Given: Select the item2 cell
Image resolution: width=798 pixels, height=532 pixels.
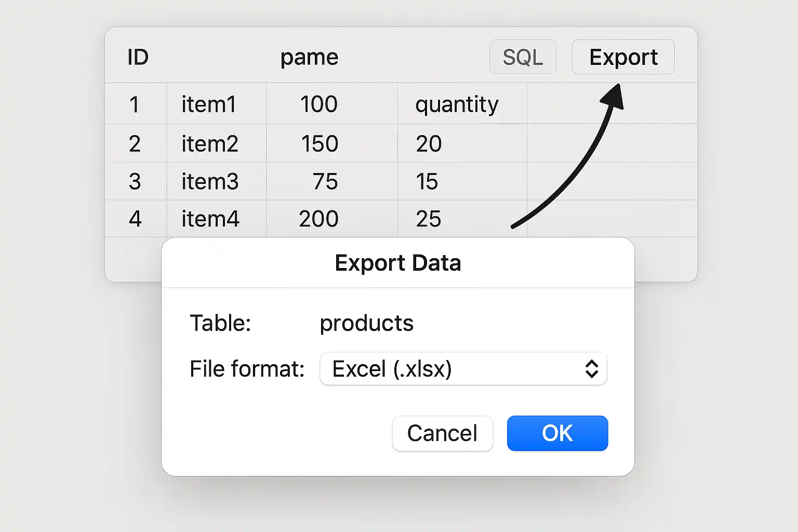Looking at the screenshot, I should 217,143.
